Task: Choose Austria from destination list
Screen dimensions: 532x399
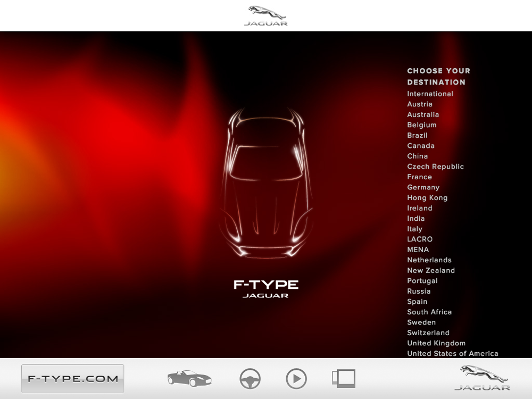Action: [x=420, y=104]
